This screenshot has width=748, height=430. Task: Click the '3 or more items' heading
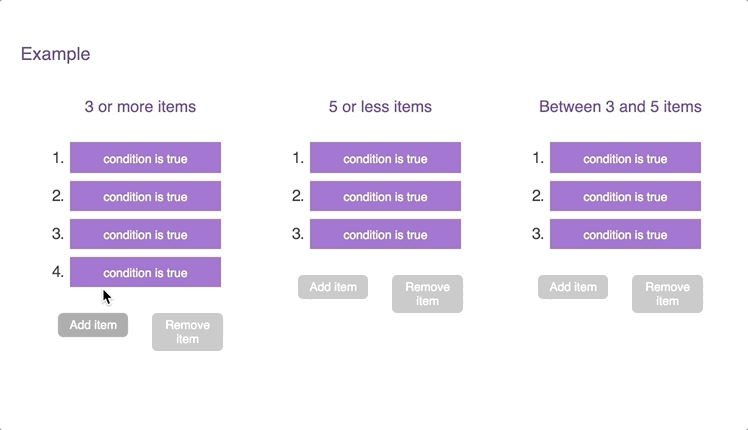140,106
